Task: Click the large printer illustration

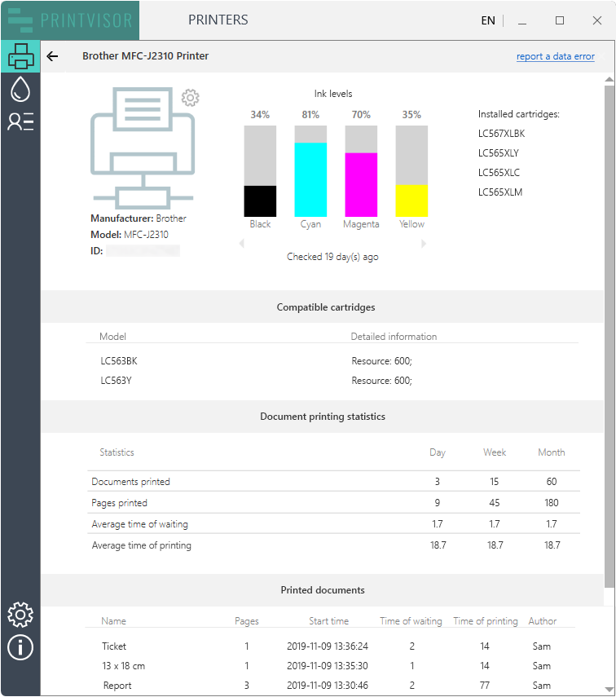Action: [141, 147]
